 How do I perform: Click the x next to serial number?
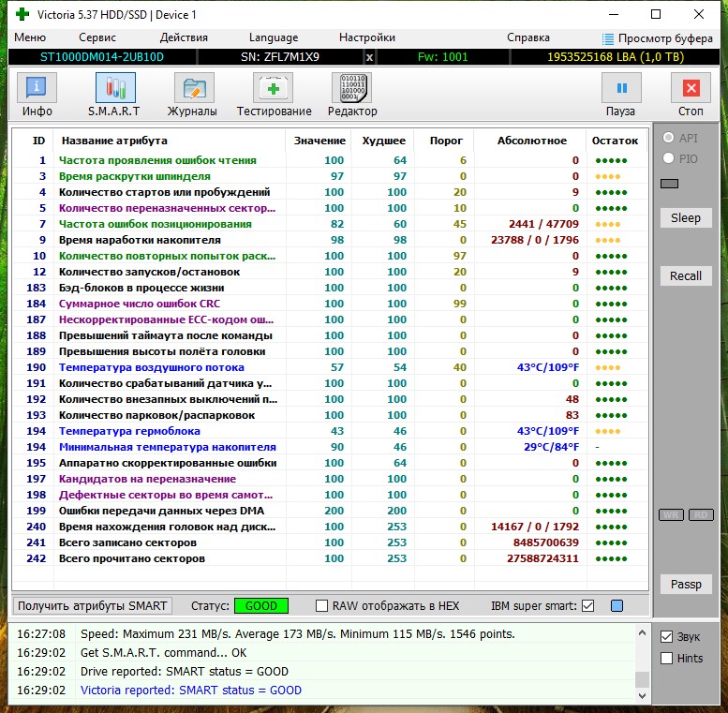click(369, 57)
